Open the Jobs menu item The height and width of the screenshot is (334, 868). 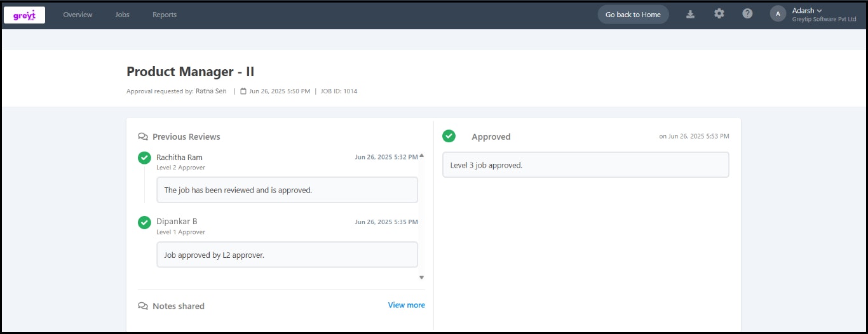[122, 15]
